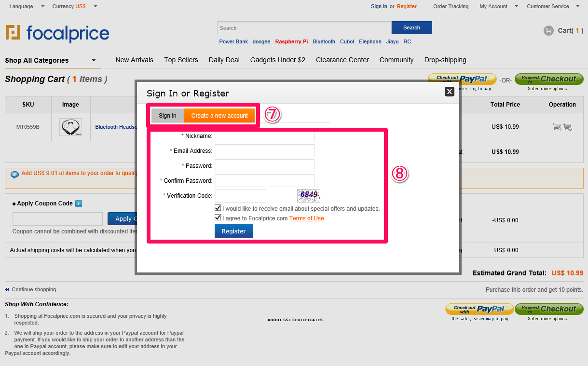Click About SSL Certificates link
This screenshot has height=366, width=588.
[x=295, y=320]
